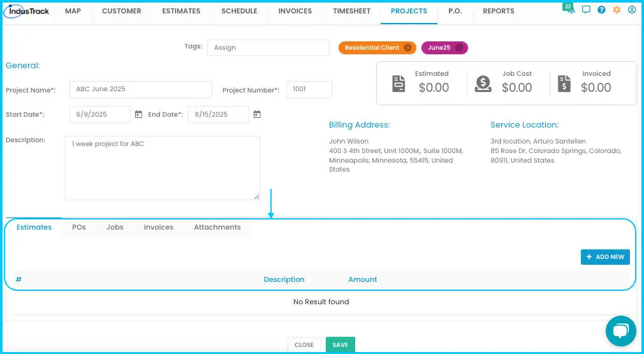This screenshot has width=644, height=354.
Task: Switch to the Invoices tab
Action: pos(159,227)
